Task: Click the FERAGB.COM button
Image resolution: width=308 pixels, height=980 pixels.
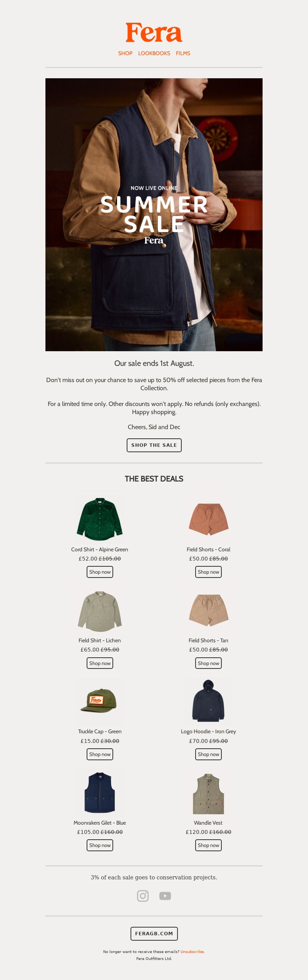Action: point(154,933)
